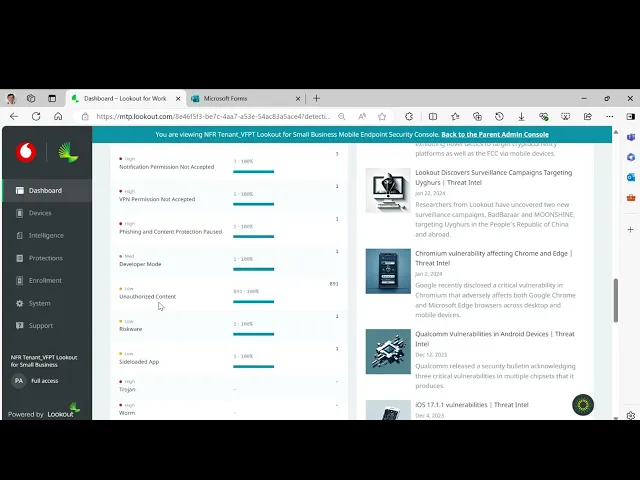Click the zoom magnifier icon in address bar
This screenshot has width=640, height=480.
(342, 117)
